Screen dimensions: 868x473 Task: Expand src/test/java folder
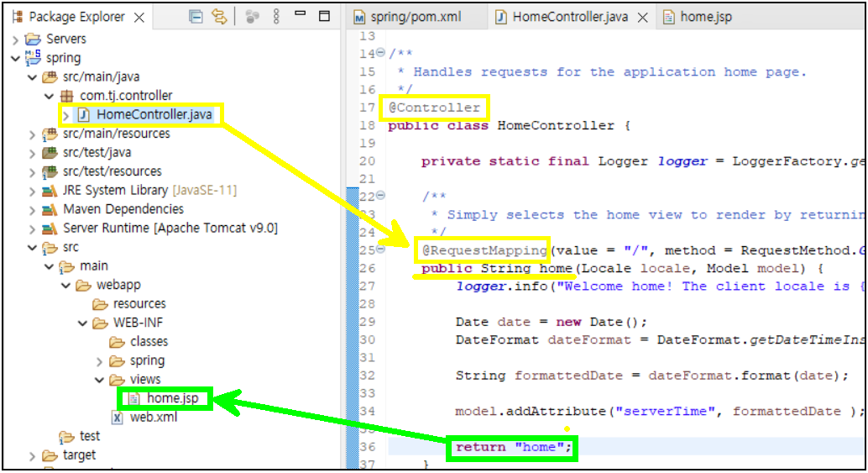(32, 153)
